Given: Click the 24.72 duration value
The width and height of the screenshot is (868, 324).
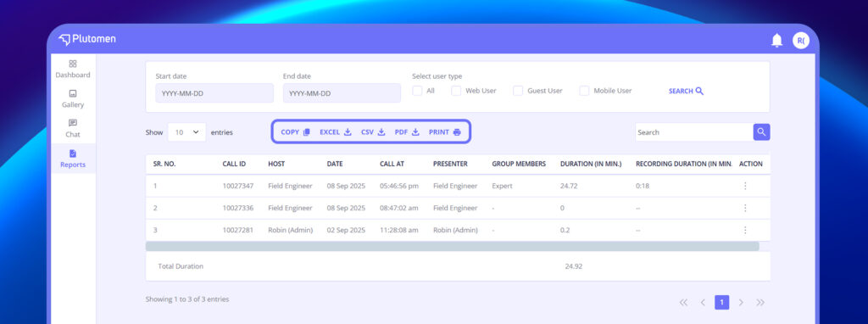Looking at the screenshot, I should [569, 186].
